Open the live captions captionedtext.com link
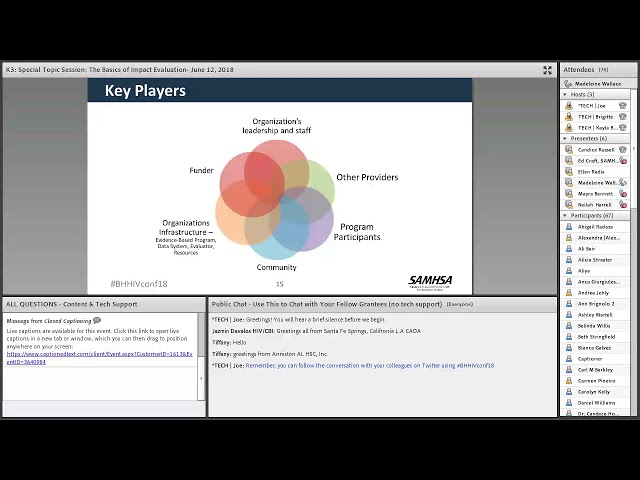Image resolution: width=640 pixels, height=480 pixels. click(x=99, y=358)
